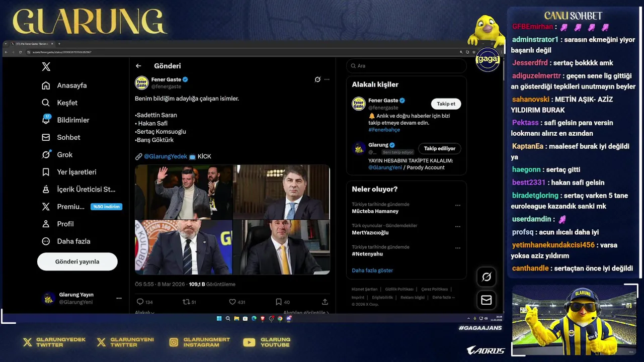Screen dimensions: 644x362
Task: Expand footer Daha fazla options
Action: tap(443, 297)
